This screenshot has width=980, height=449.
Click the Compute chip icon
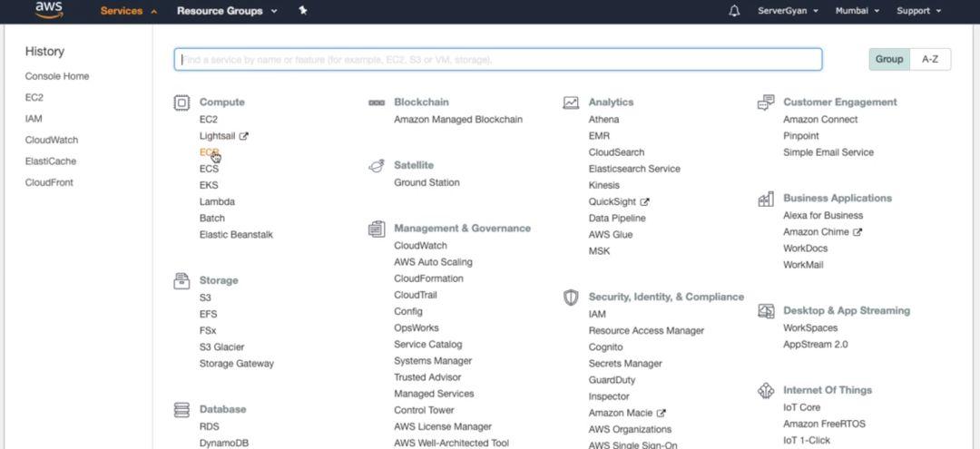click(x=181, y=102)
